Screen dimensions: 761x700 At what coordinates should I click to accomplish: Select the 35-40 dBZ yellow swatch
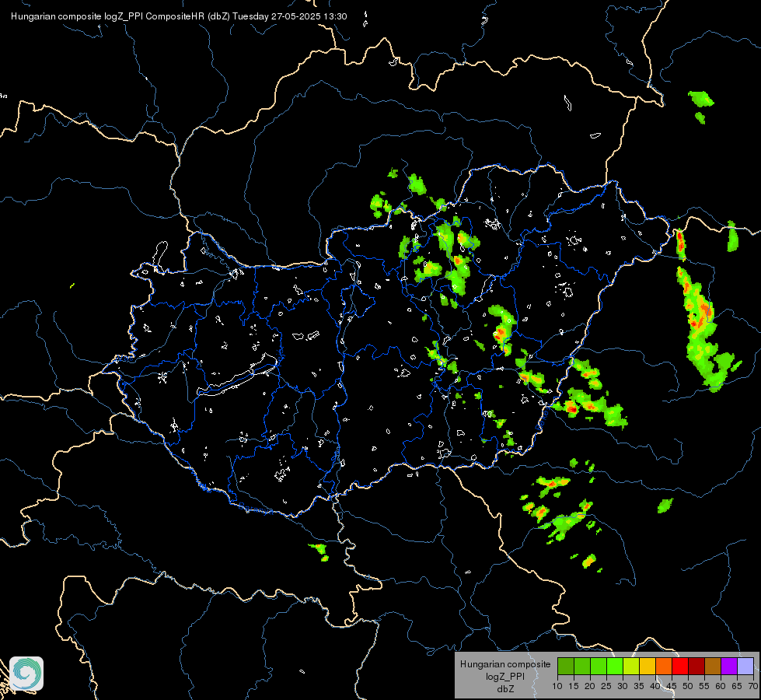[648, 666]
